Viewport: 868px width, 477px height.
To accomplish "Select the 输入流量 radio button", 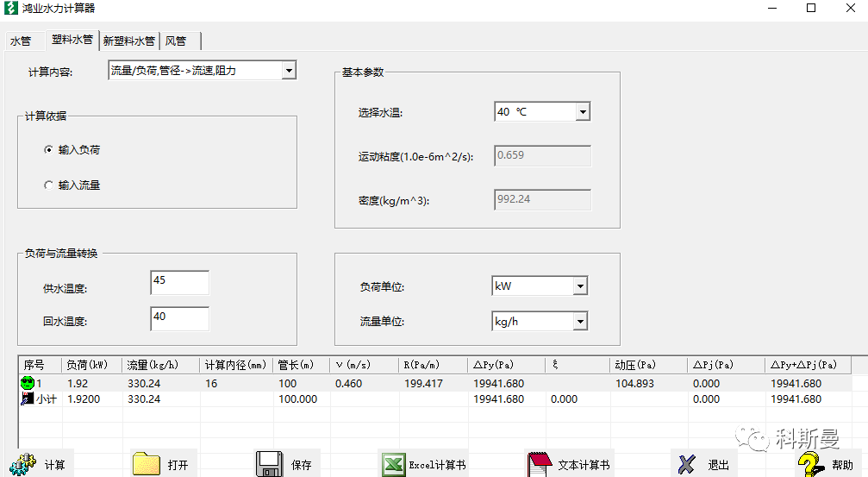I will point(48,185).
